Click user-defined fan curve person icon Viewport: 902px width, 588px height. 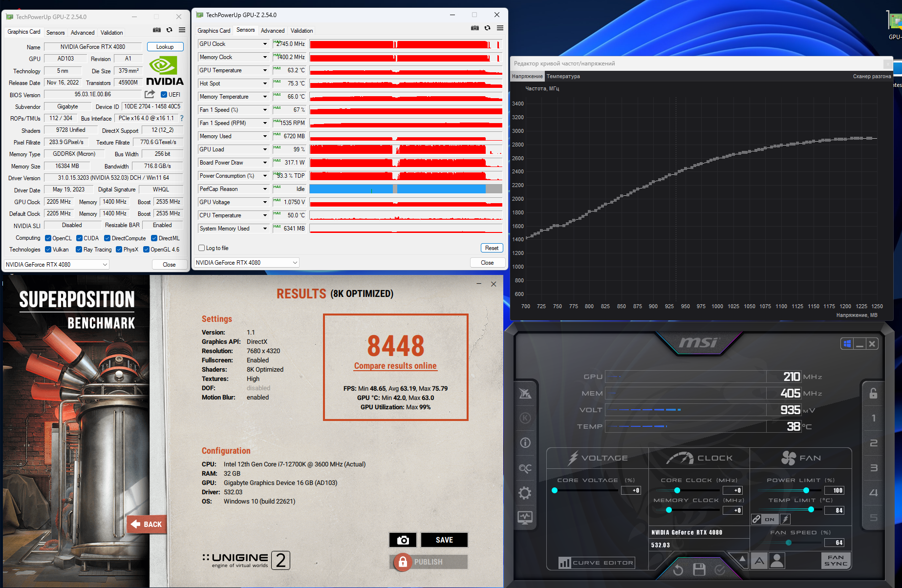point(776,561)
